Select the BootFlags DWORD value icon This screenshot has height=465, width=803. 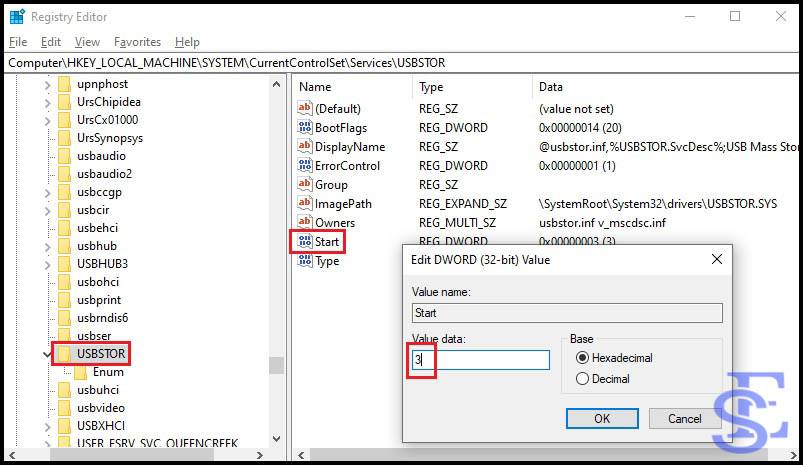[x=305, y=127]
